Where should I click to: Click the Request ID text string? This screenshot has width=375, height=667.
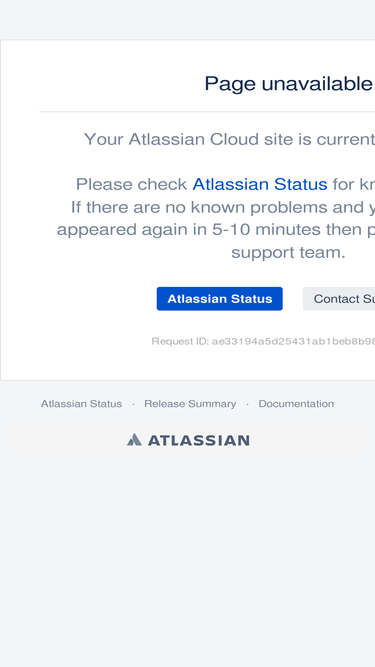tap(263, 341)
